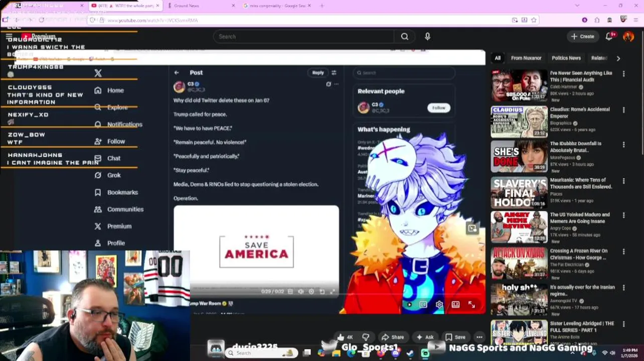
Task: Go to X Home in sidebar
Action: (x=109, y=90)
